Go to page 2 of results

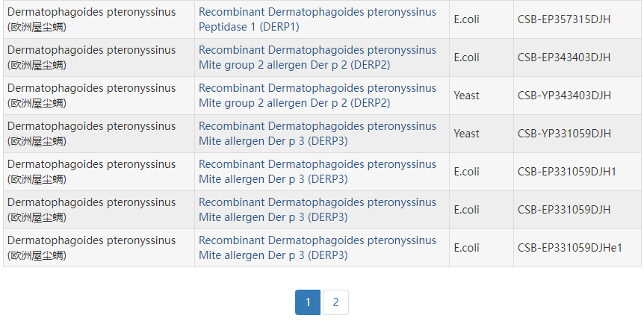tap(335, 302)
